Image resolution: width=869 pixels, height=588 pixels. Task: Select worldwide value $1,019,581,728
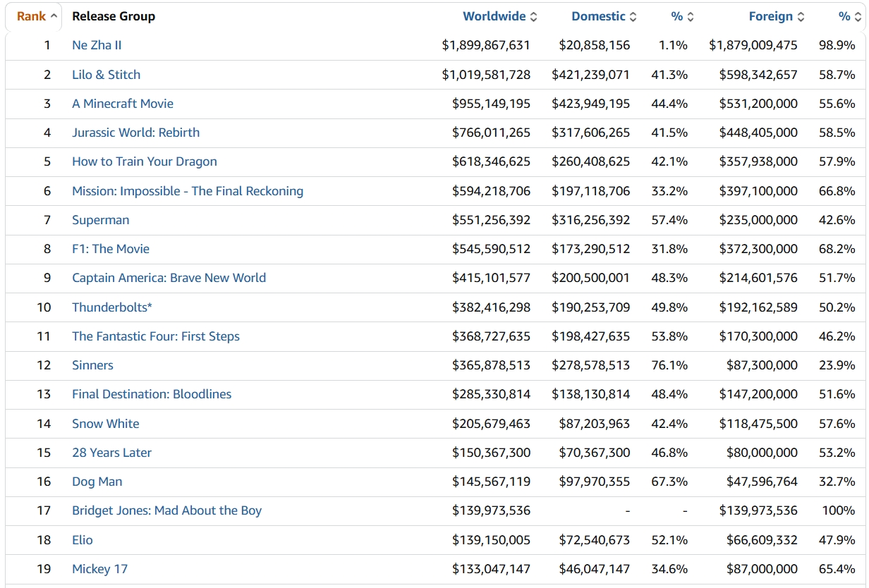pyautogui.click(x=486, y=75)
